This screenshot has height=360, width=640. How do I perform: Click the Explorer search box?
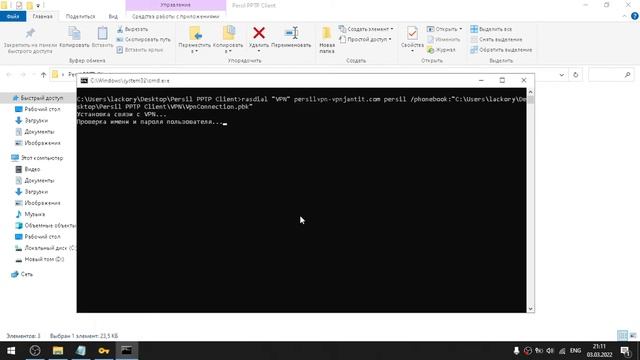click(x=611, y=75)
